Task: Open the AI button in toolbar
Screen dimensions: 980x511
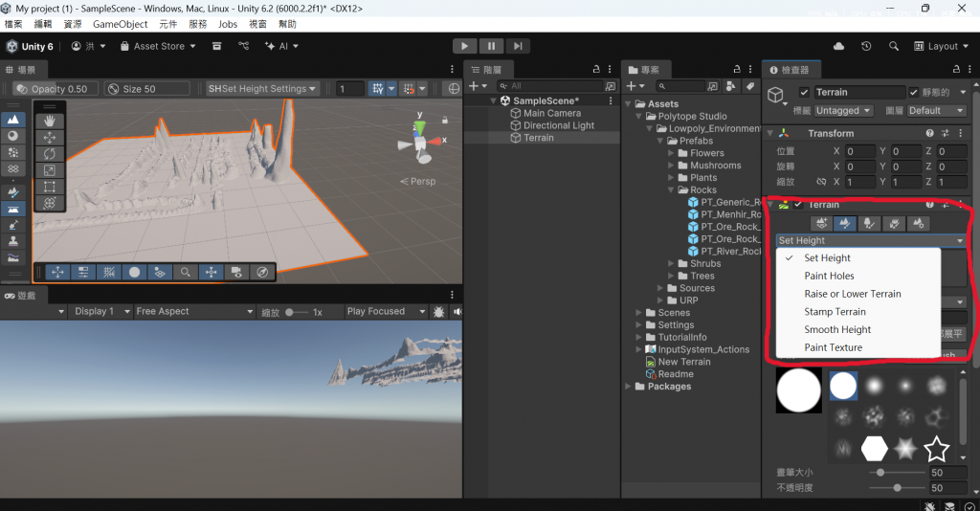Action: tap(281, 46)
